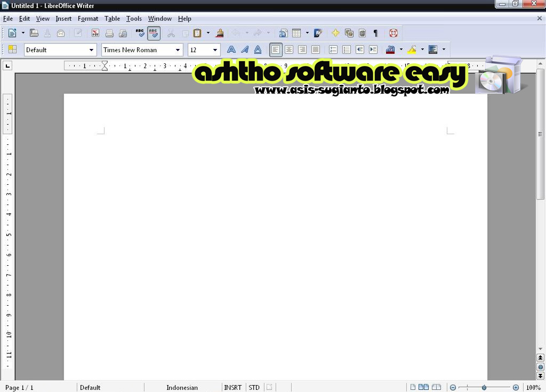The width and height of the screenshot is (546, 392).
Task: Click Page 1 / 1 in status bar
Action: [x=19, y=387]
